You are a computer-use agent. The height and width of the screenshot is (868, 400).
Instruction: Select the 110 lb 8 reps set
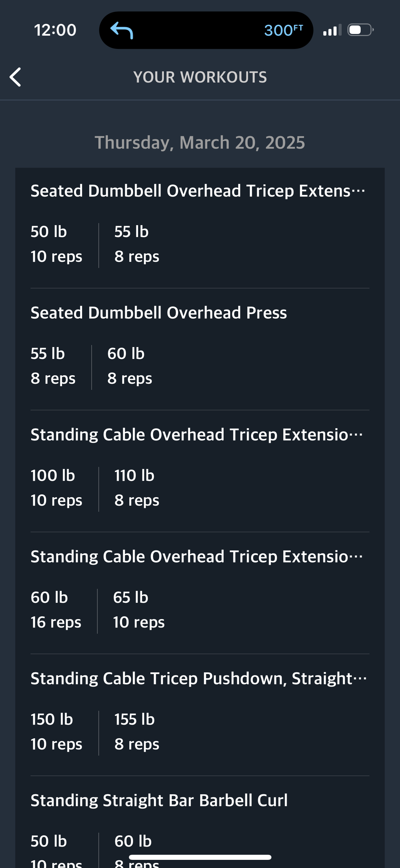pos(137,488)
